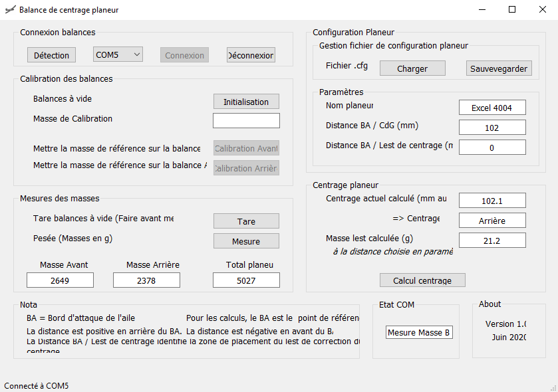Viewport: 558px width, 392px height.
Task: Click the Calibration Arrière button
Action: [x=246, y=168]
